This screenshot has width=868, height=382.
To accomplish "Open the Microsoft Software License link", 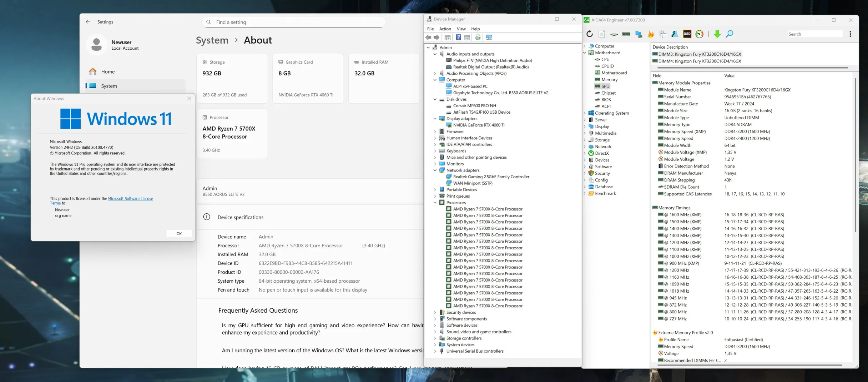I will [x=130, y=199].
